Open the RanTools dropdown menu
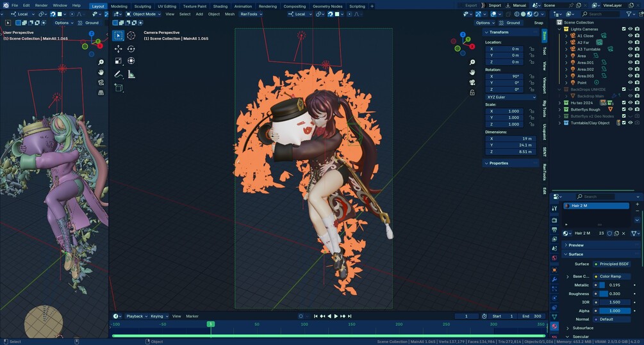644x345 pixels. tap(251, 14)
